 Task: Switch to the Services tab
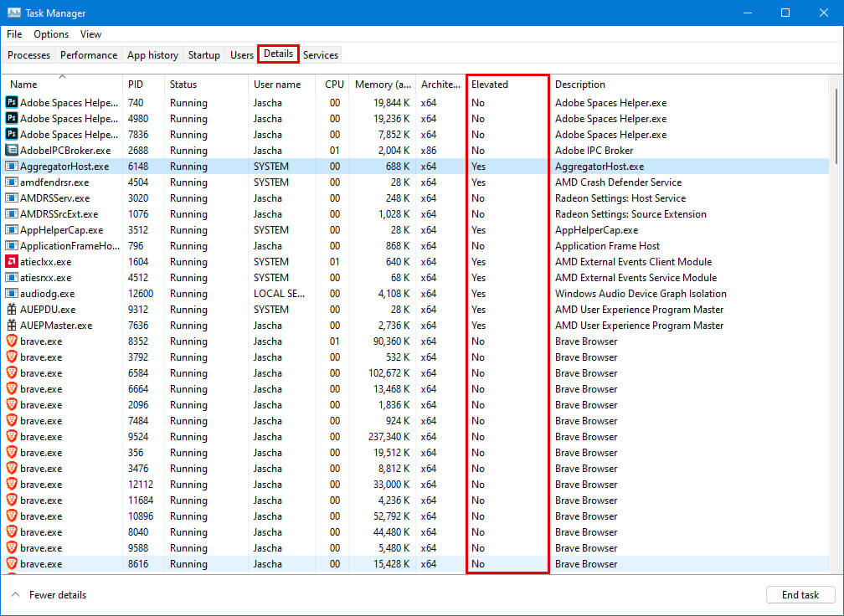pyautogui.click(x=320, y=55)
